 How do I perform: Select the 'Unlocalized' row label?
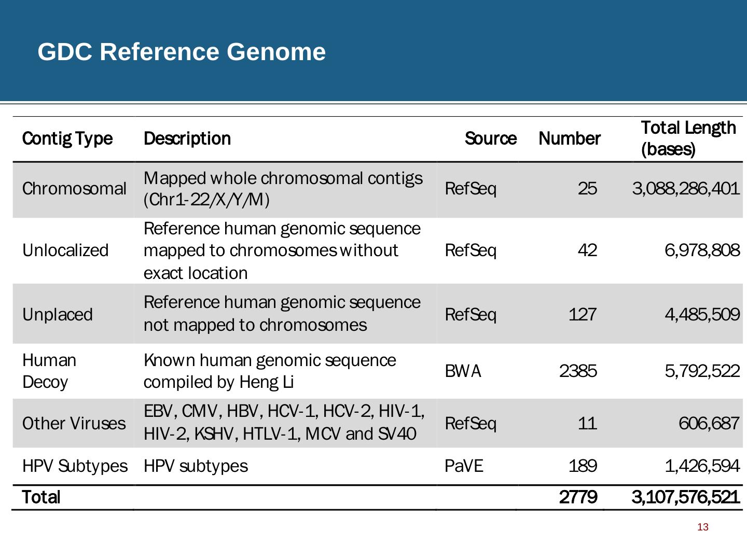[x=65, y=250]
